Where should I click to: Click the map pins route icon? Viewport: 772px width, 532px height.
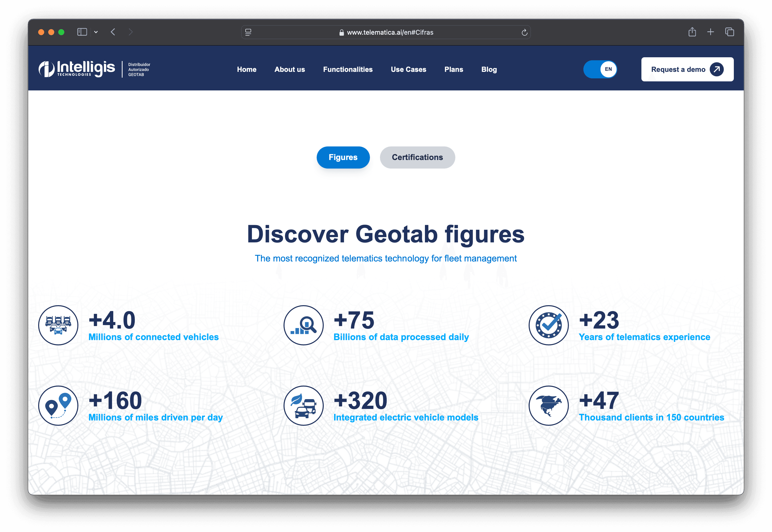[x=58, y=405]
